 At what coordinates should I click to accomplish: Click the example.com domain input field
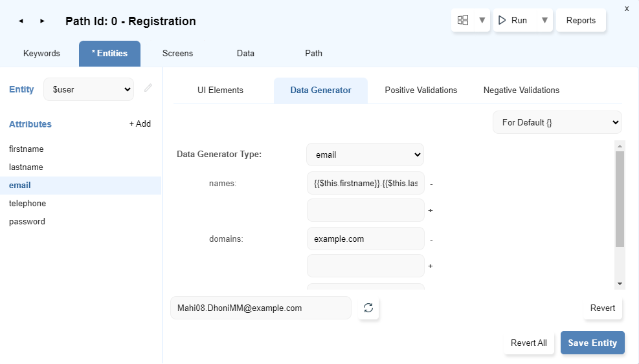365,239
